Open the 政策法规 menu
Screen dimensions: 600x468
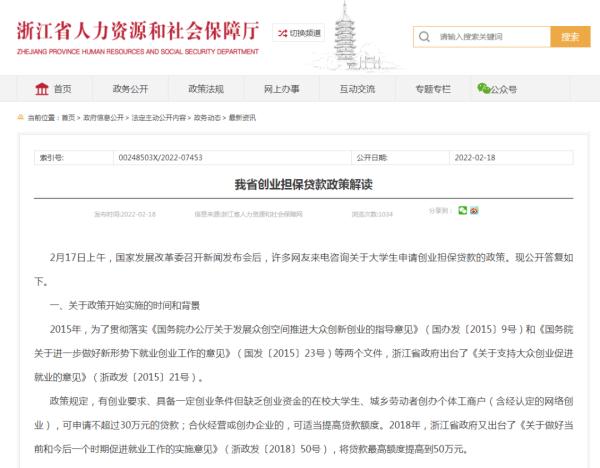tap(206, 89)
